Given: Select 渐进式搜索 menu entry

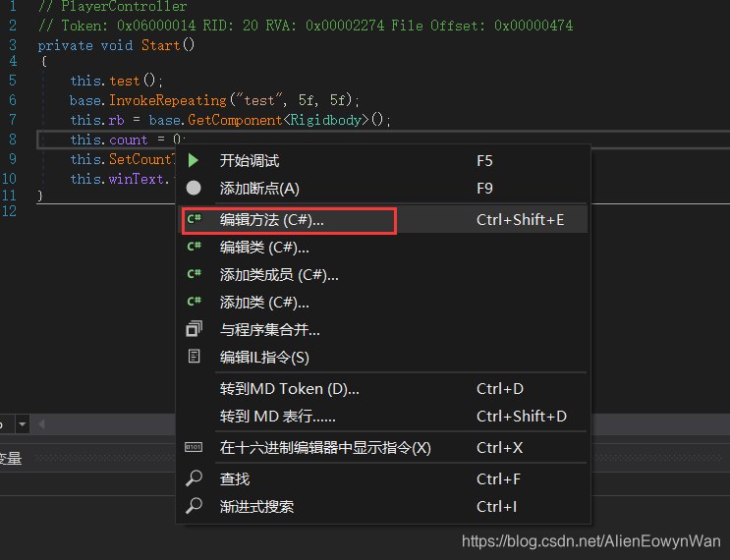Looking at the screenshot, I should 383,506.
